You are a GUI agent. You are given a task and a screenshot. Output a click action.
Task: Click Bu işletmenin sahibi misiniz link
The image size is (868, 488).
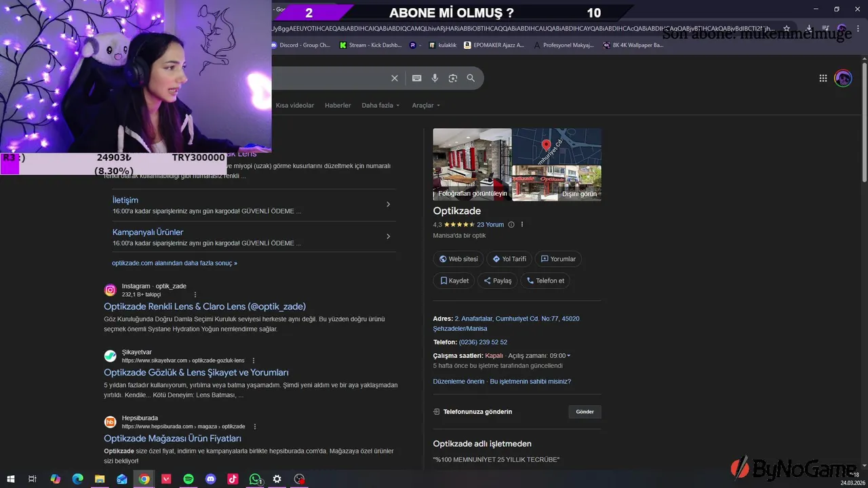click(x=530, y=382)
